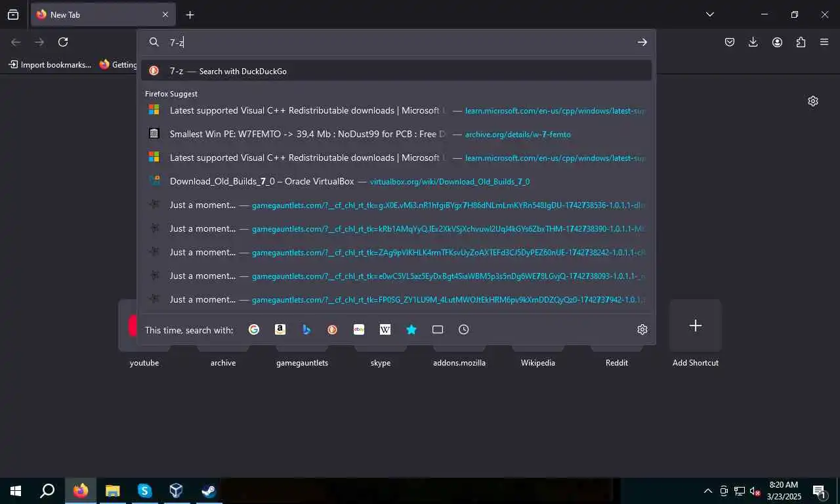
Task: Open the notification center in the taskbar
Action: pyautogui.click(x=819, y=491)
